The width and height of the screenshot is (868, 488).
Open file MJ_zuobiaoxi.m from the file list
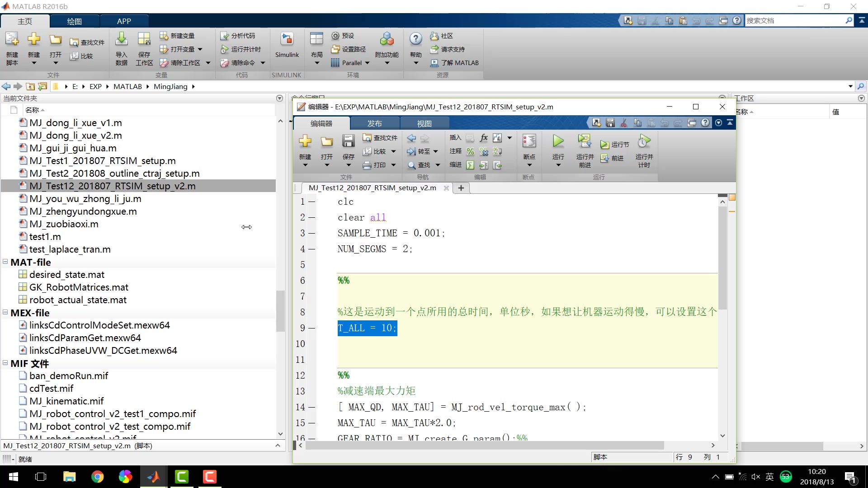(64, 224)
